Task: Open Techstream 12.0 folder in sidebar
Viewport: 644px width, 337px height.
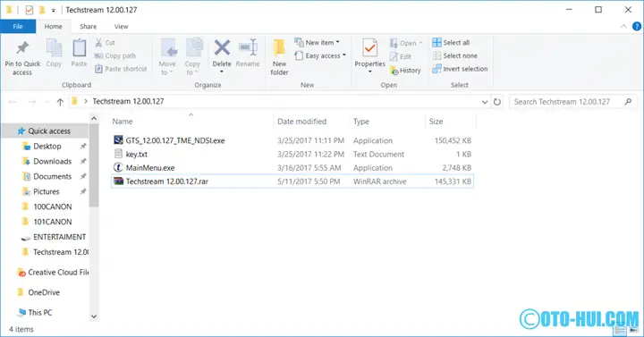Action: click(x=61, y=252)
